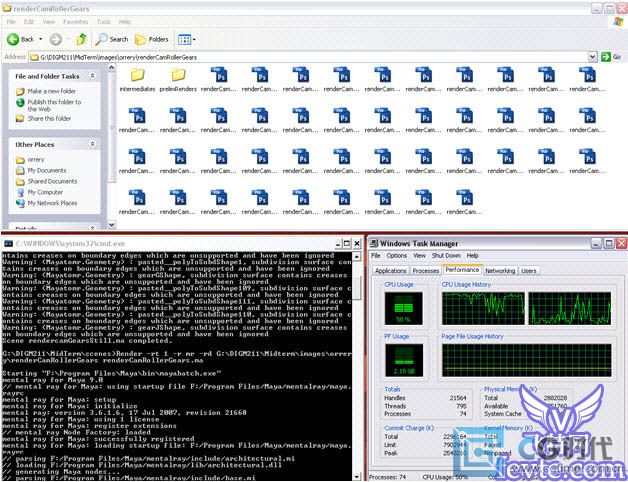Switch to the Networking tab
Viewport: 628px width, 482px height.
pyautogui.click(x=500, y=271)
